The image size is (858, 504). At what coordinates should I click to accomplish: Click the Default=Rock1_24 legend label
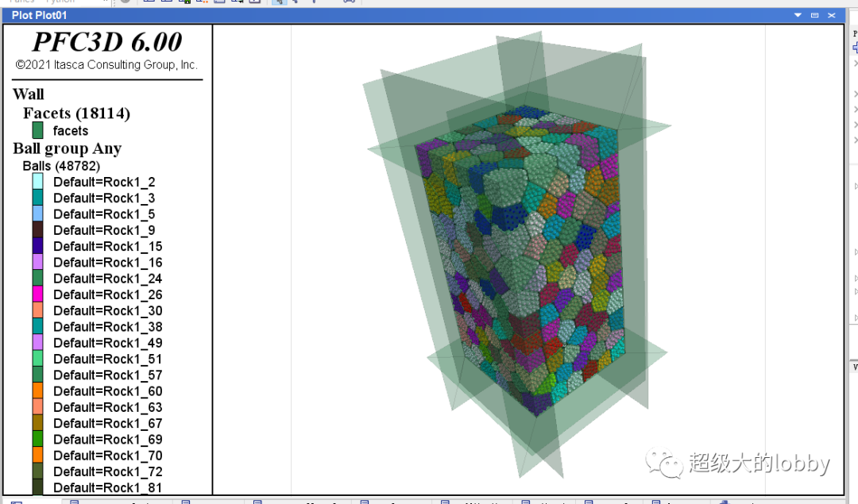[108, 279]
